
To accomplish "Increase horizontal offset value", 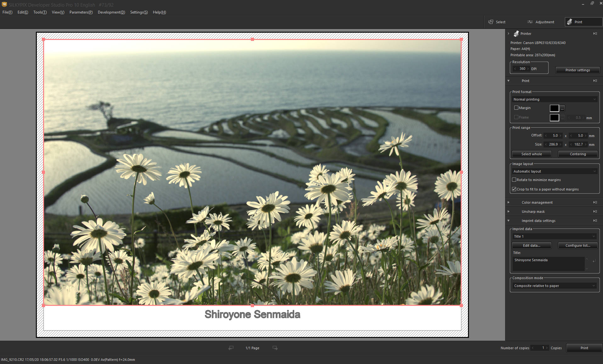I will click(x=561, y=136).
